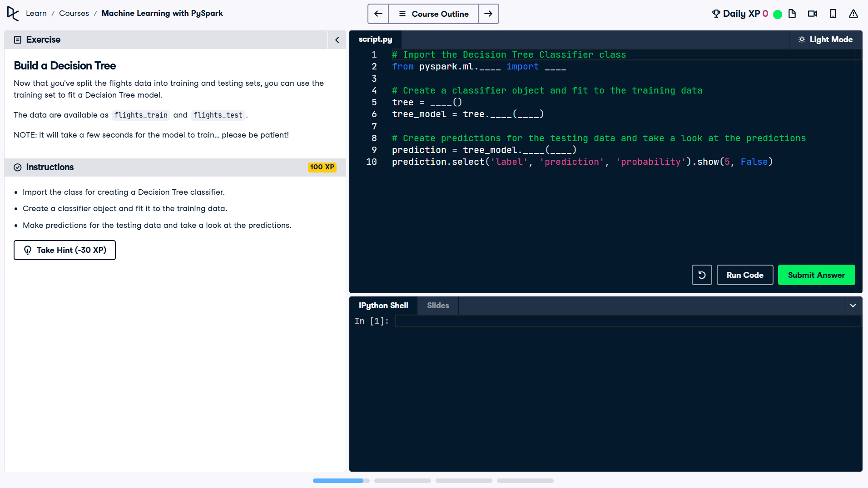Open Machine Learning with PySpark course link
The image size is (868, 488).
tap(162, 14)
